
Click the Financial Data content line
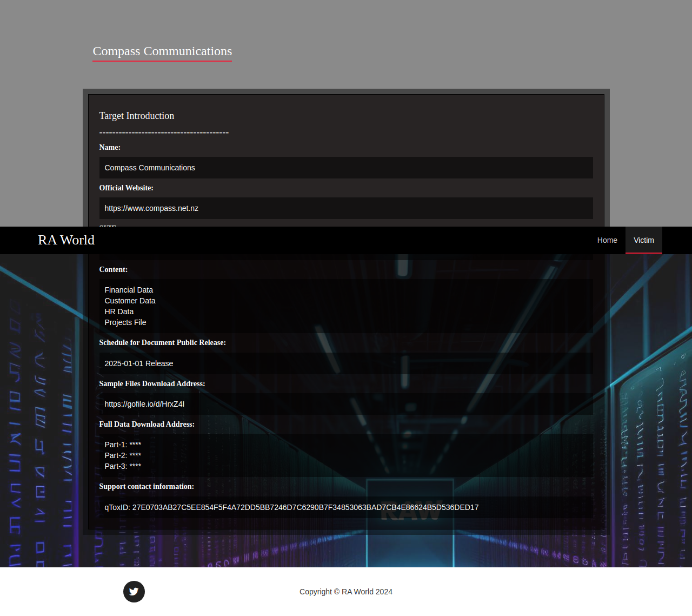point(129,290)
